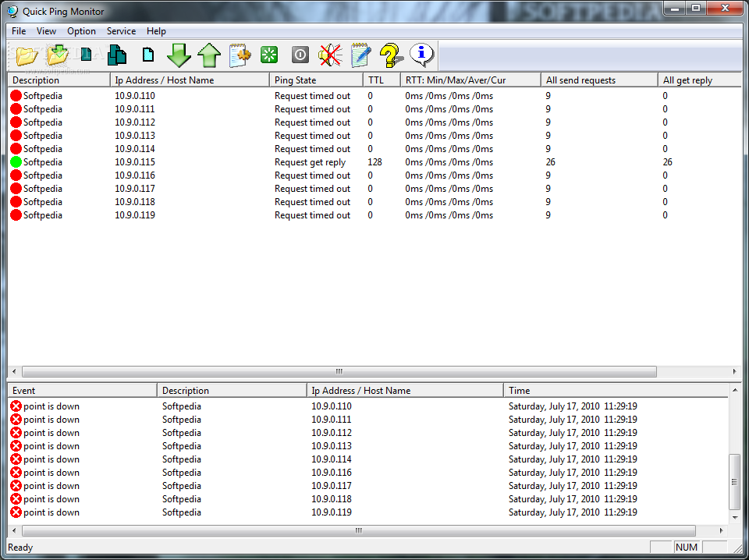Open the File menu
Image resolution: width=749 pixels, height=560 pixels.
[x=19, y=31]
